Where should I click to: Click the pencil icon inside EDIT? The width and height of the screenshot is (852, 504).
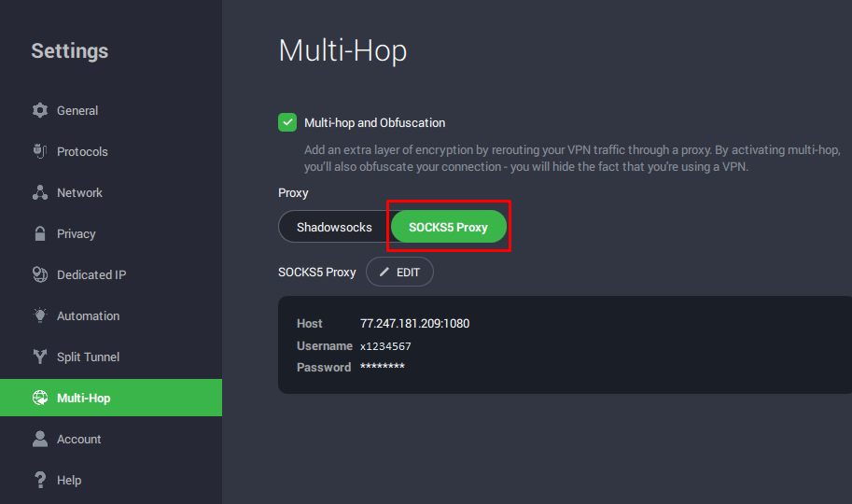(x=384, y=273)
